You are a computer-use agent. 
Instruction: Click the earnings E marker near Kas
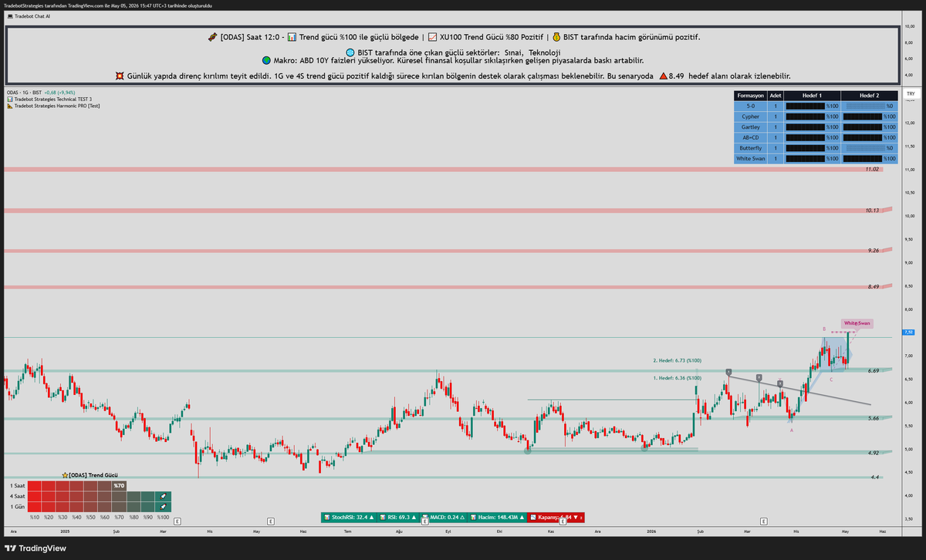(563, 521)
